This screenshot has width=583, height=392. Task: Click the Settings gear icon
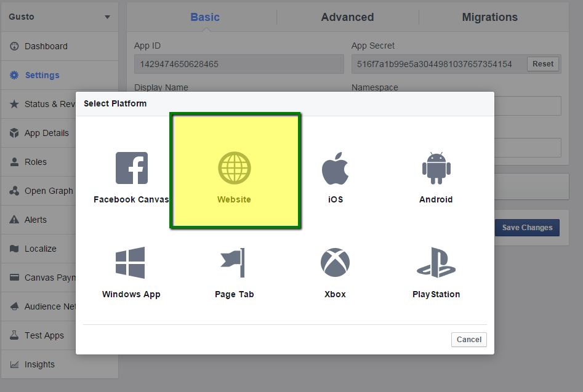pyautogui.click(x=14, y=75)
